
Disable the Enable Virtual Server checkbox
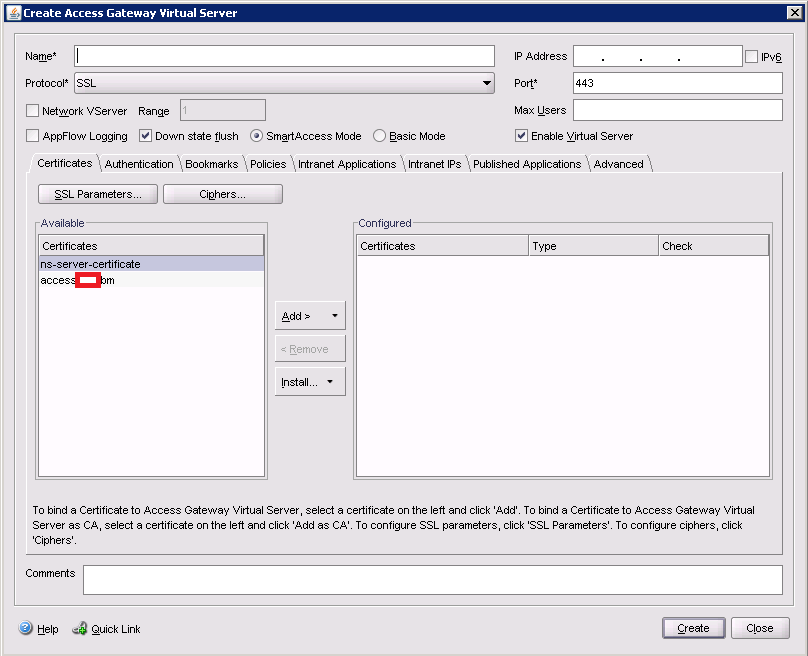pos(521,136)
